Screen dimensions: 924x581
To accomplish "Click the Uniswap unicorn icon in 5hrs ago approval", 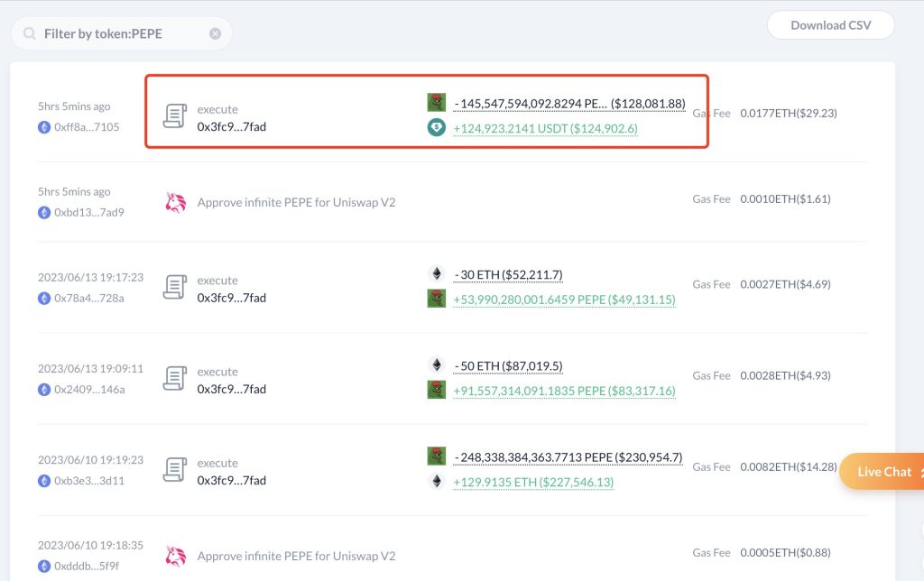I will [175, 203].
